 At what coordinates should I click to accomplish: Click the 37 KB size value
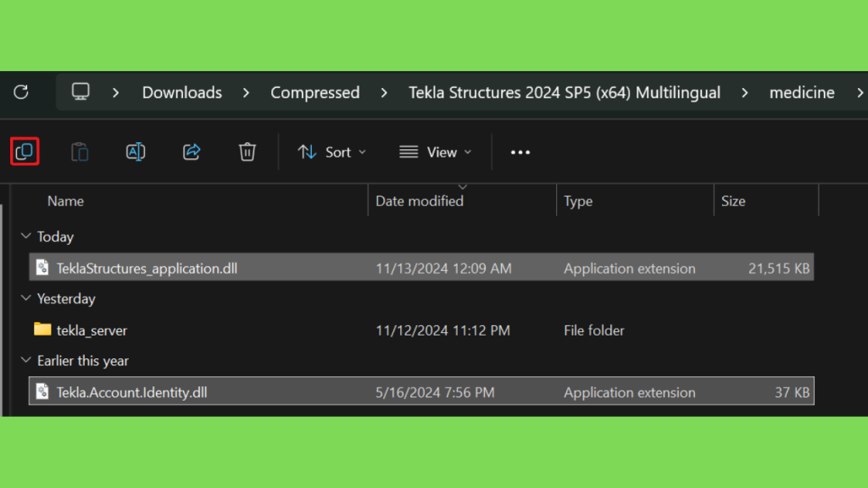(x=793, y=392)
